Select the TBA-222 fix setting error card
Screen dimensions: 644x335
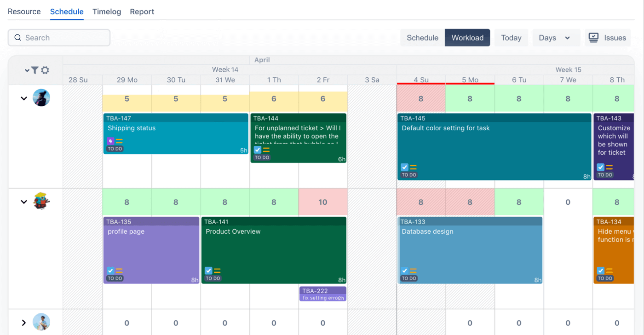(323, 294)
